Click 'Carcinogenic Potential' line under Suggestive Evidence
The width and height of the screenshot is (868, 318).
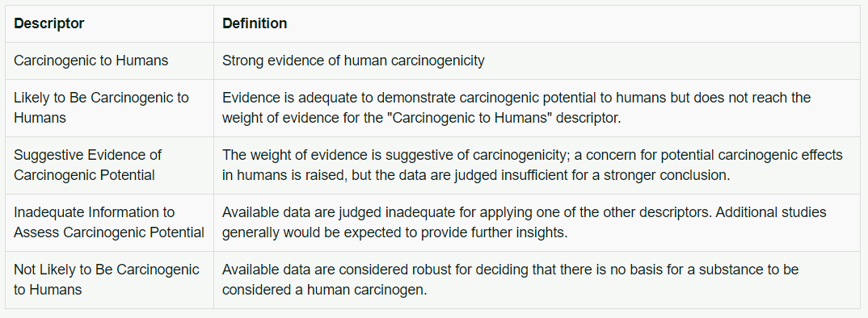(84, 175)
